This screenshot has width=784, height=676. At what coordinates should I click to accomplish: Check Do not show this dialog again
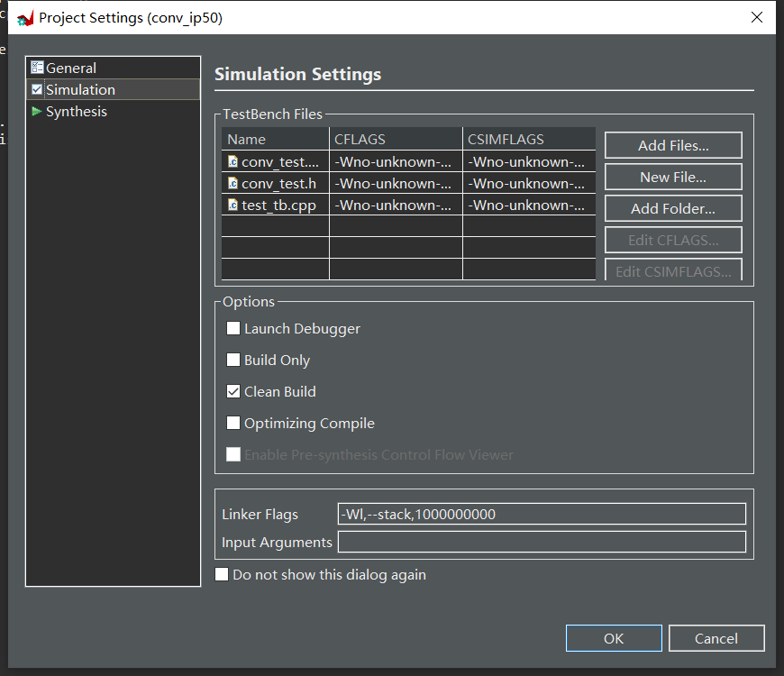222,574
